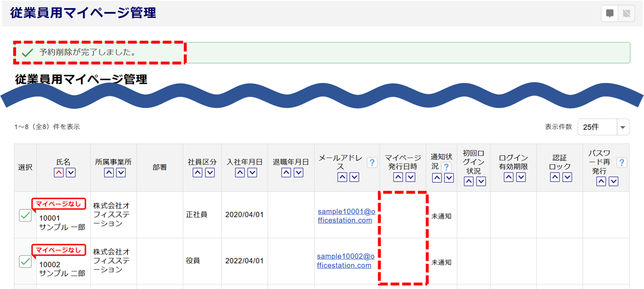Screen dimensions: 644x289
Task: Sort ログイン有効期限 column descending
Action: click(x=521, y=177)
